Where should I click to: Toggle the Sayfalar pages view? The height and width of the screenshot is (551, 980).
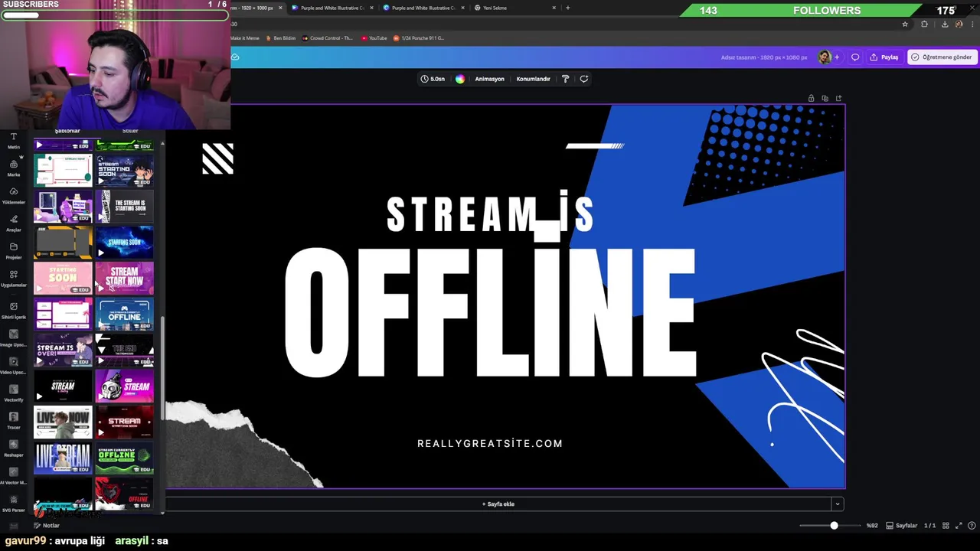902,526
